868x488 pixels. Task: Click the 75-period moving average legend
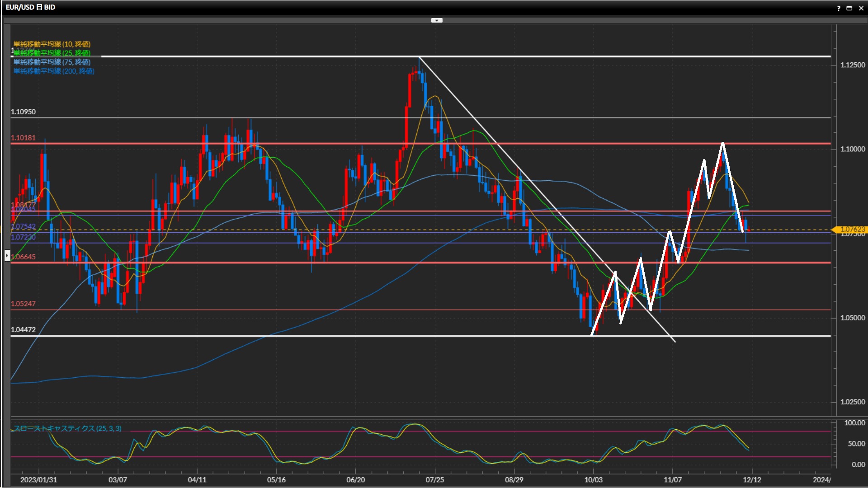(52, 62)
